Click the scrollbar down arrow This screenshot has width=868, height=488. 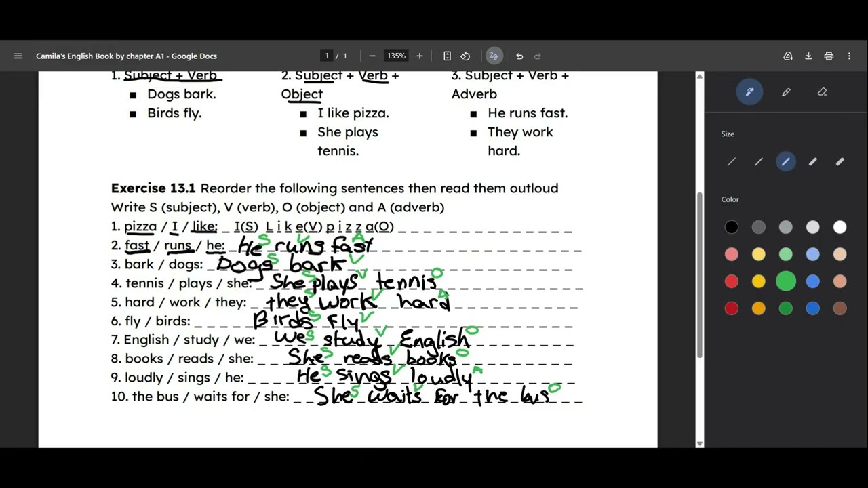700,443
